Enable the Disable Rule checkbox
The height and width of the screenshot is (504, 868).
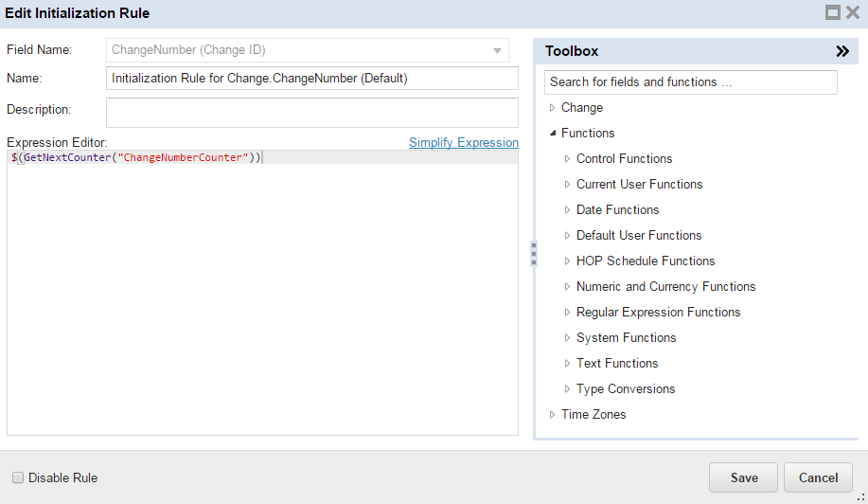[x=17, y=478]
